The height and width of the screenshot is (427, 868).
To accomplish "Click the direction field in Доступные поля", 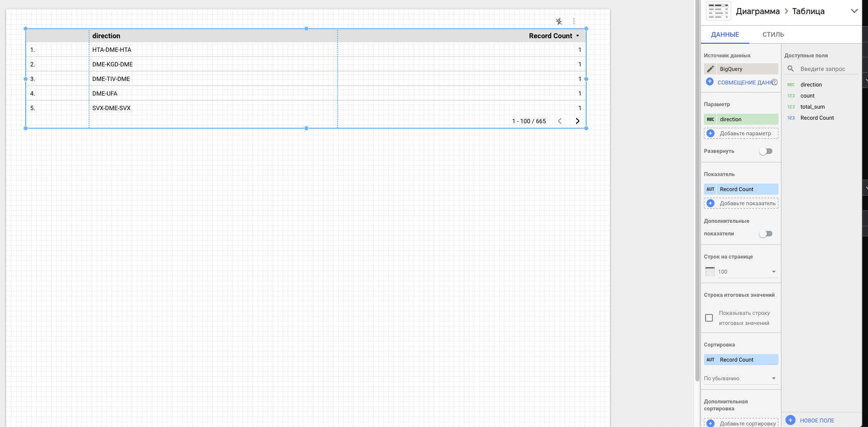I will [811, 84].
